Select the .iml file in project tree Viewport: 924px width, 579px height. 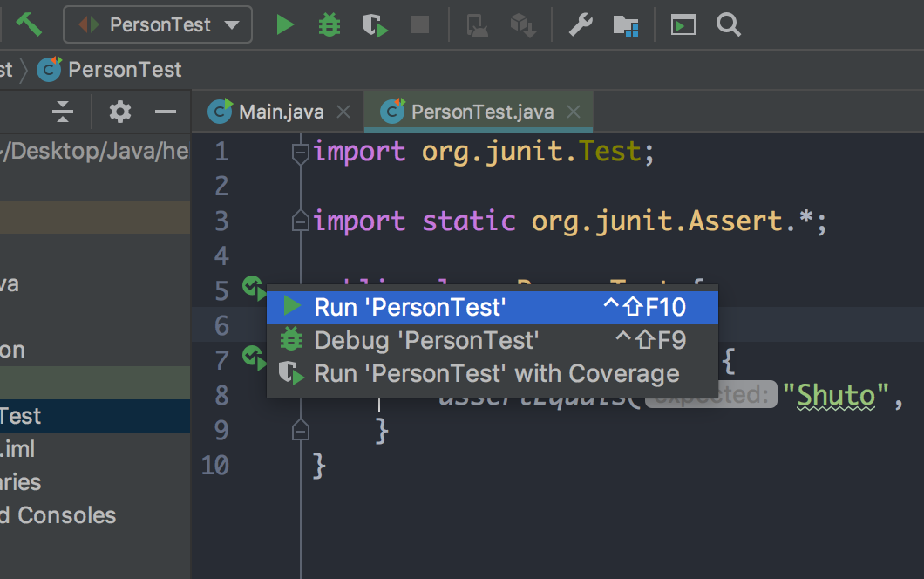17,449
